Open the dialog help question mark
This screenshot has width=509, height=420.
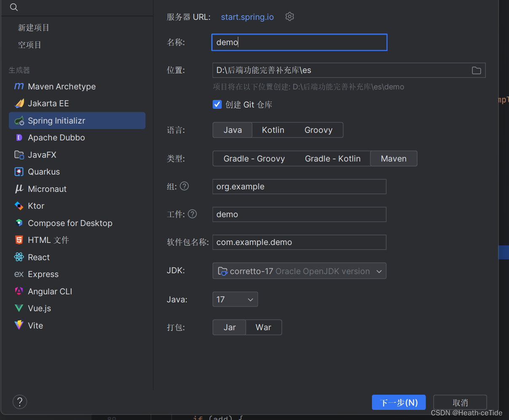click(20, 402)
